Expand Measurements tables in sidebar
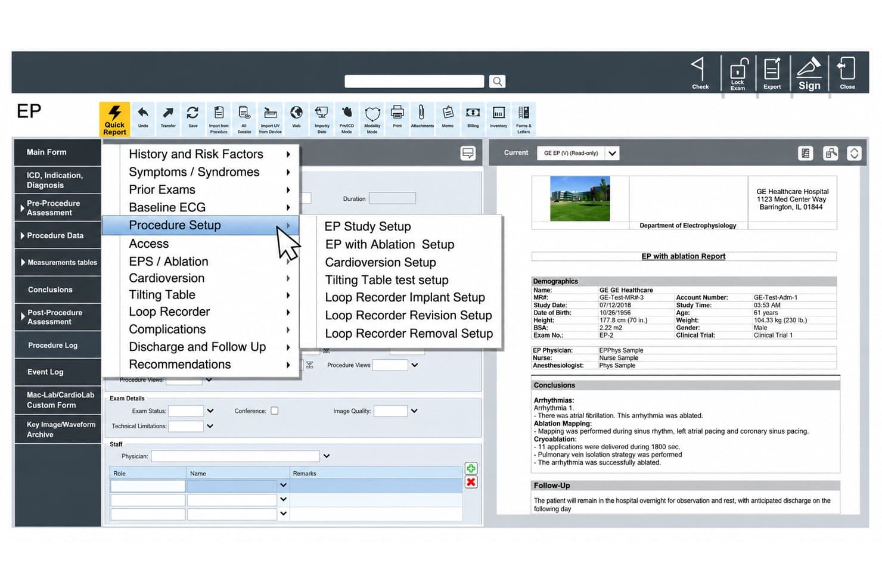The height and width of the screenshot is (588, 882). point(57,262)
